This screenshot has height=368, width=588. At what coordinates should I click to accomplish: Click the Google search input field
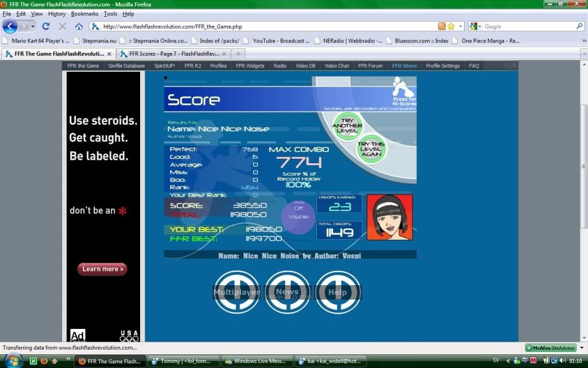point(528,26)
